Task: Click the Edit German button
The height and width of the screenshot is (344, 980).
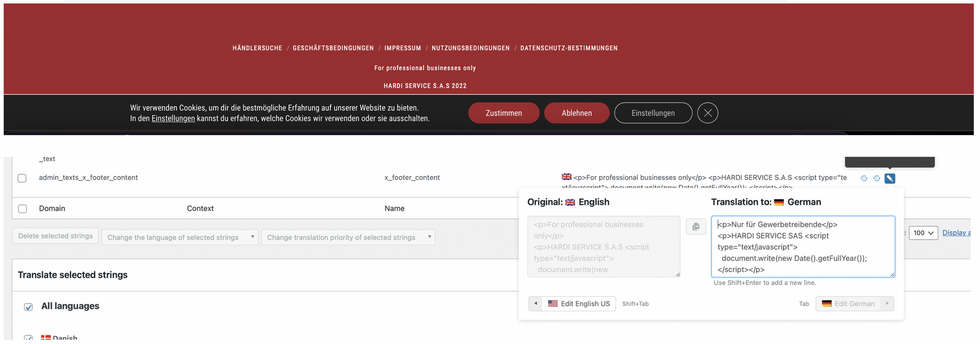Action: (x=855, y=304)
